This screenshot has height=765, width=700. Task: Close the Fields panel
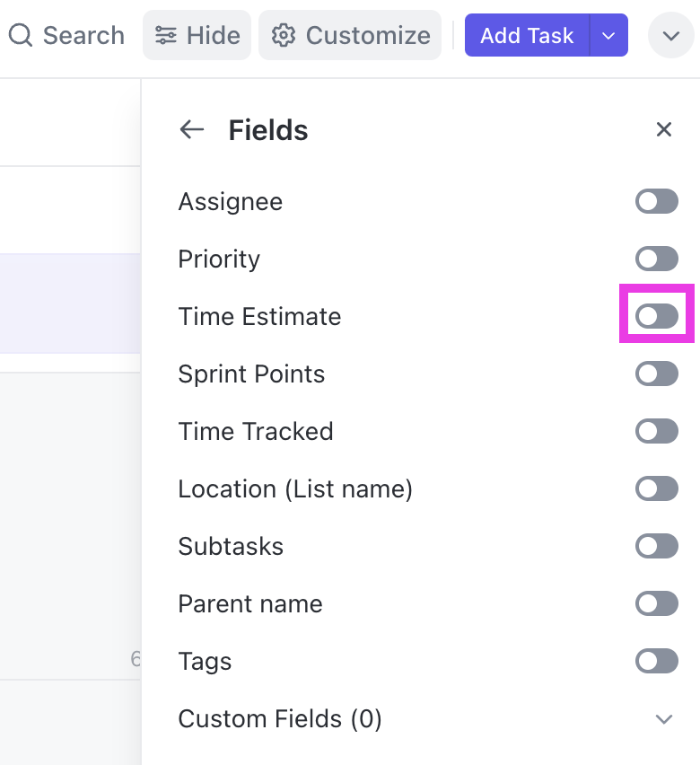point(664,130)
